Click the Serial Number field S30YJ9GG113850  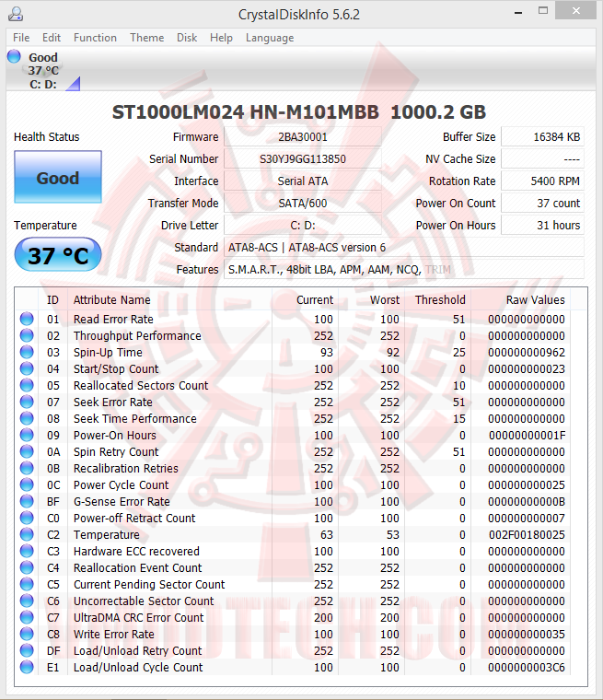tap(303, 159)
